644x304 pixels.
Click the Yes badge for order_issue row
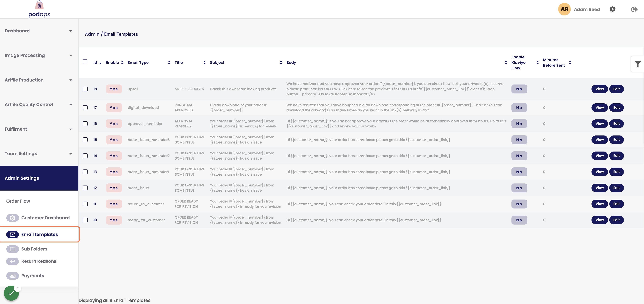(x=114, y=188)
